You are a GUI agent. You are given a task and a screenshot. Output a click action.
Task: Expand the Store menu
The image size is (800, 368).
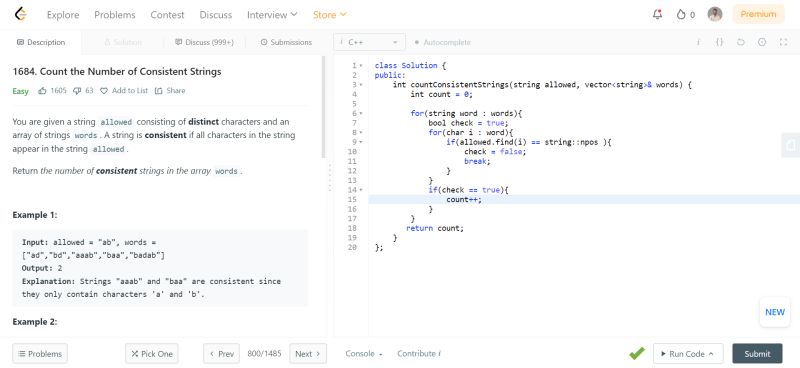coord(330,15)
